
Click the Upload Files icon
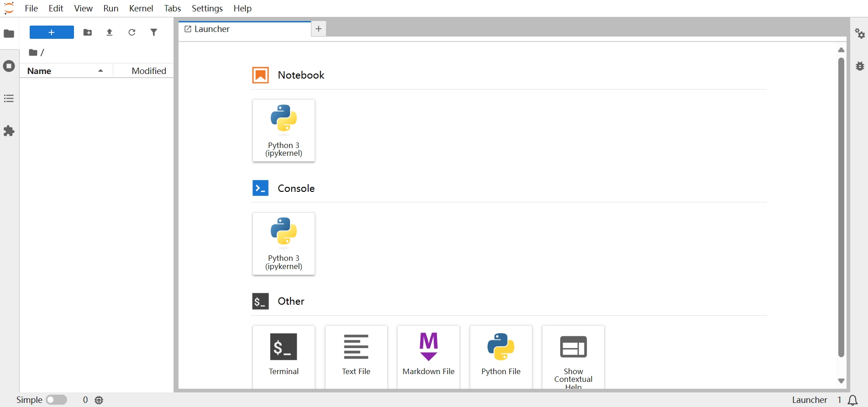110,32
